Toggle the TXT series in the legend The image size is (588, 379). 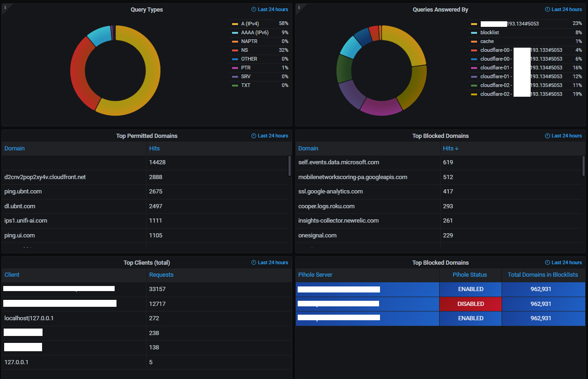(245, 85)
